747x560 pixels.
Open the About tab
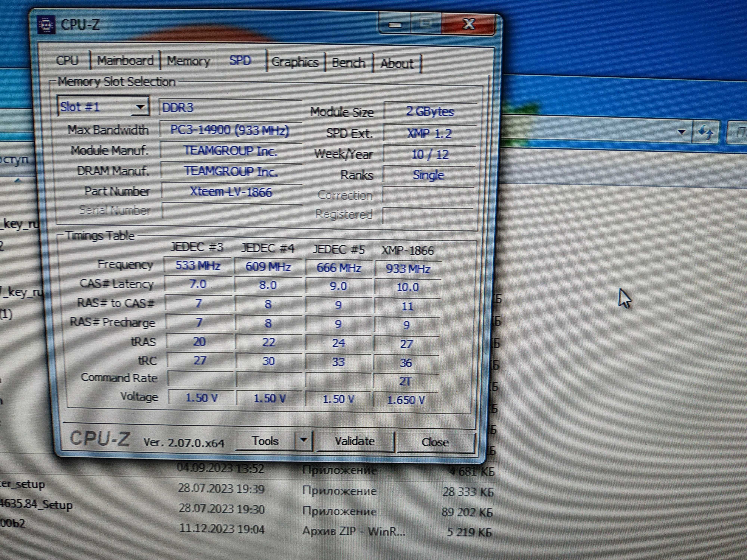397,64
